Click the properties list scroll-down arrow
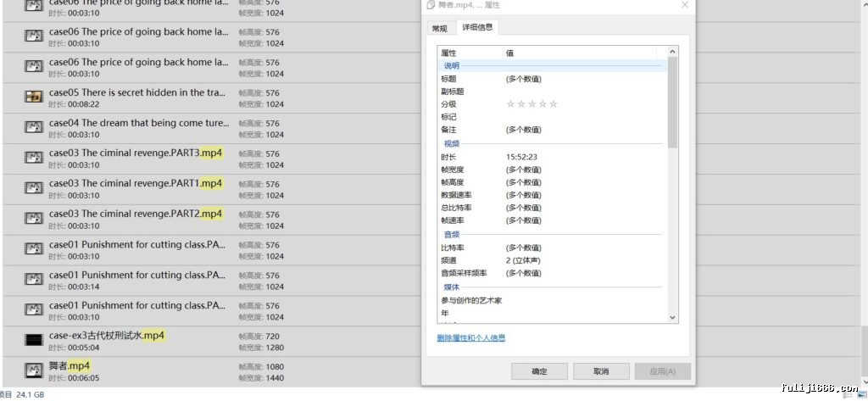Screen dimensions: 868x401 pos(672,317)
